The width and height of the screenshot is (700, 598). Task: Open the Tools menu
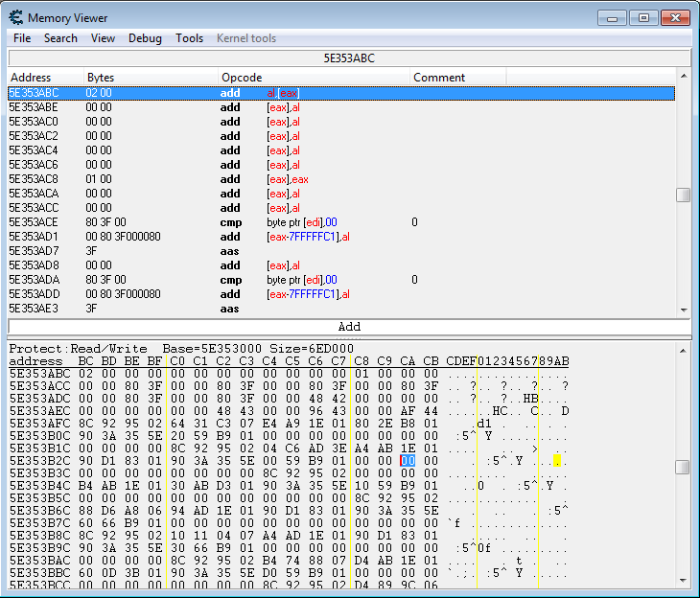189,38
